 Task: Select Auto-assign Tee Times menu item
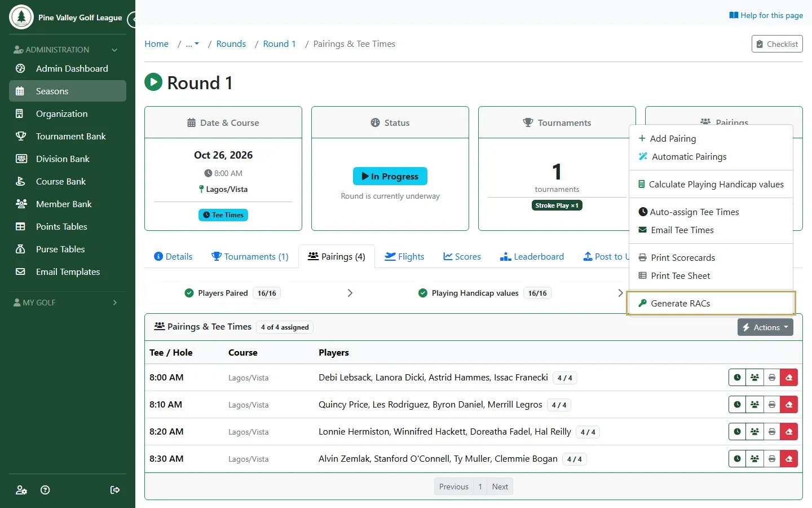[711, 212]
